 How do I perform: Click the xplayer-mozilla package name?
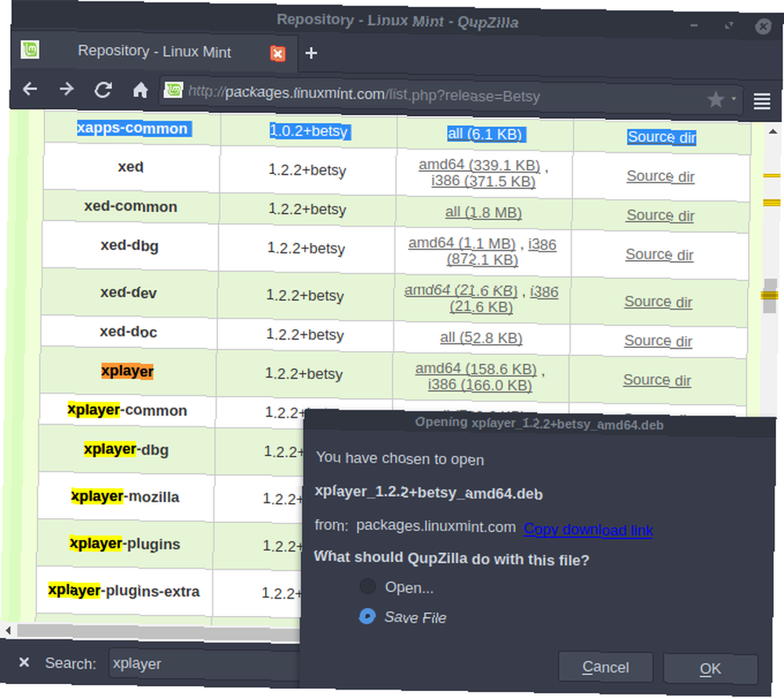[125, 497]
